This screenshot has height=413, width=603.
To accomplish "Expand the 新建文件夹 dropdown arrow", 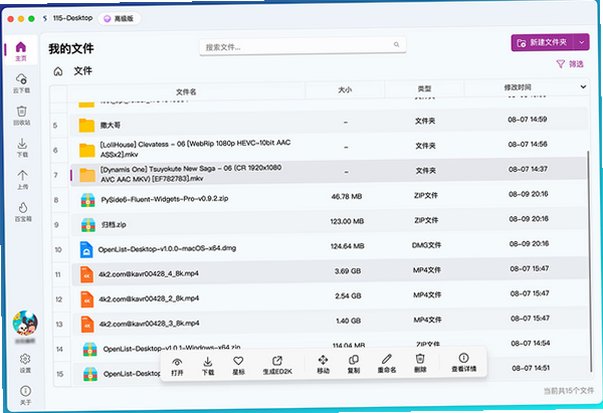I will 581,42.
